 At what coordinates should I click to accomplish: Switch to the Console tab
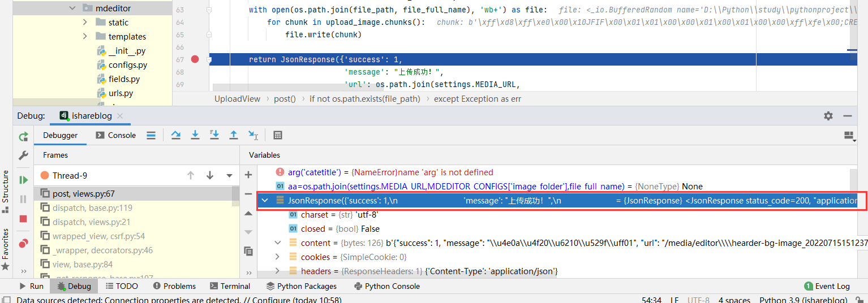tap(116, 135)
